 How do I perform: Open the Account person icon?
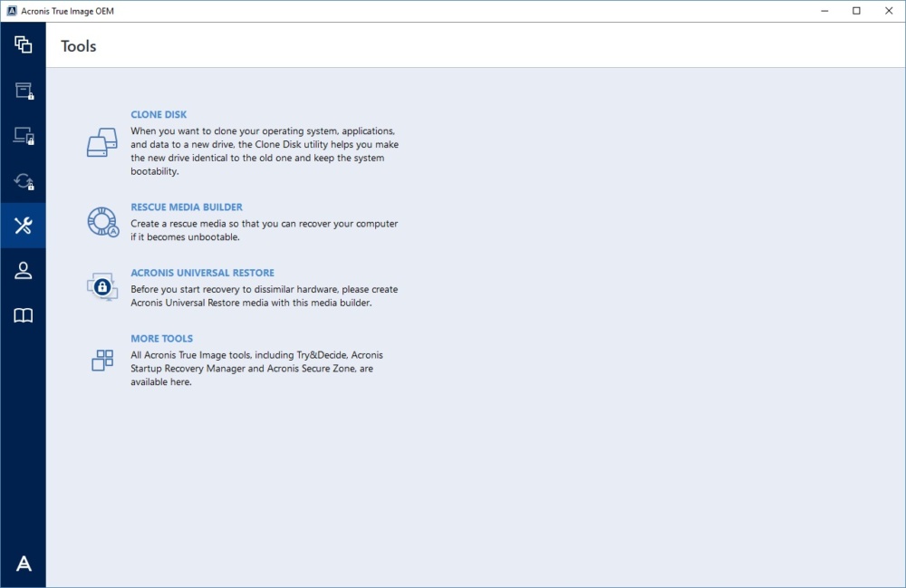(x=24, y=270)
